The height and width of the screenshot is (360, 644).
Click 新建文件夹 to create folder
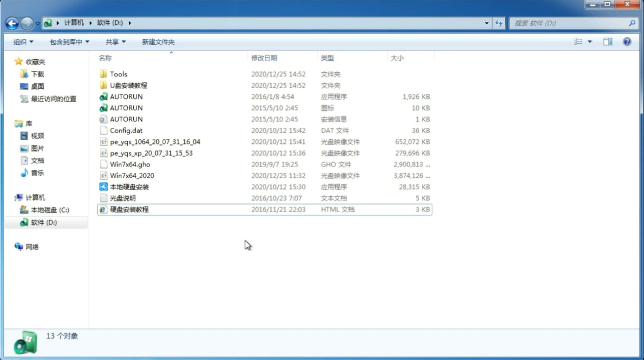158,42
